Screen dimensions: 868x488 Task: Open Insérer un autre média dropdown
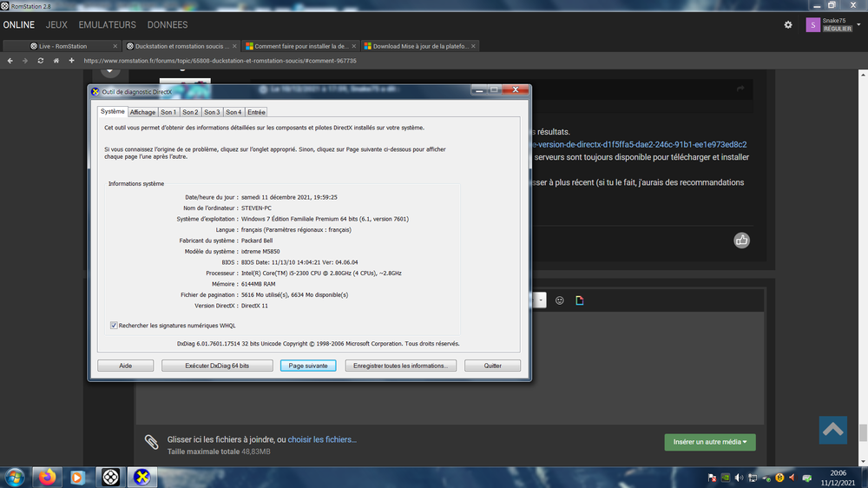pyautogui.click(x=710, y=442)
